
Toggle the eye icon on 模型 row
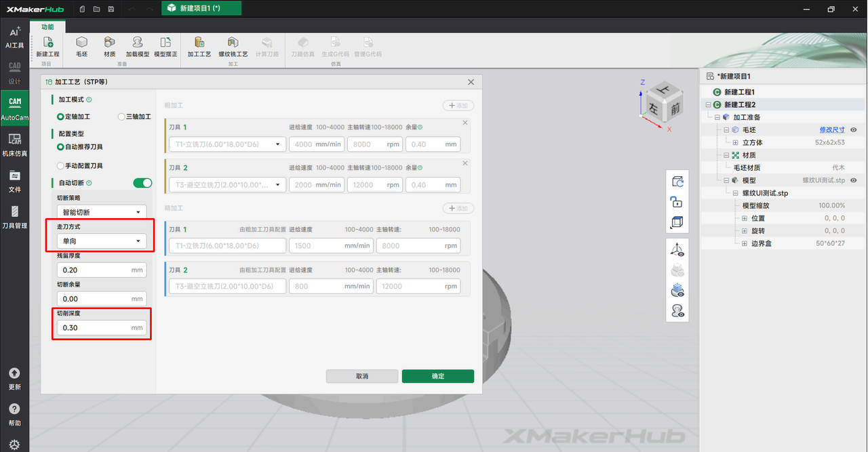pyautogui.click(x=854, y=180)
